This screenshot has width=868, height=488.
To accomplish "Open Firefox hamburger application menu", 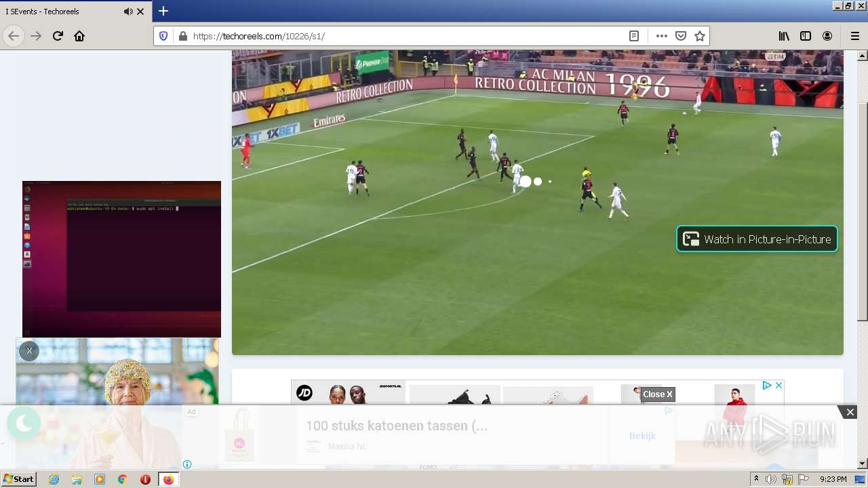I will coord(854,36).
